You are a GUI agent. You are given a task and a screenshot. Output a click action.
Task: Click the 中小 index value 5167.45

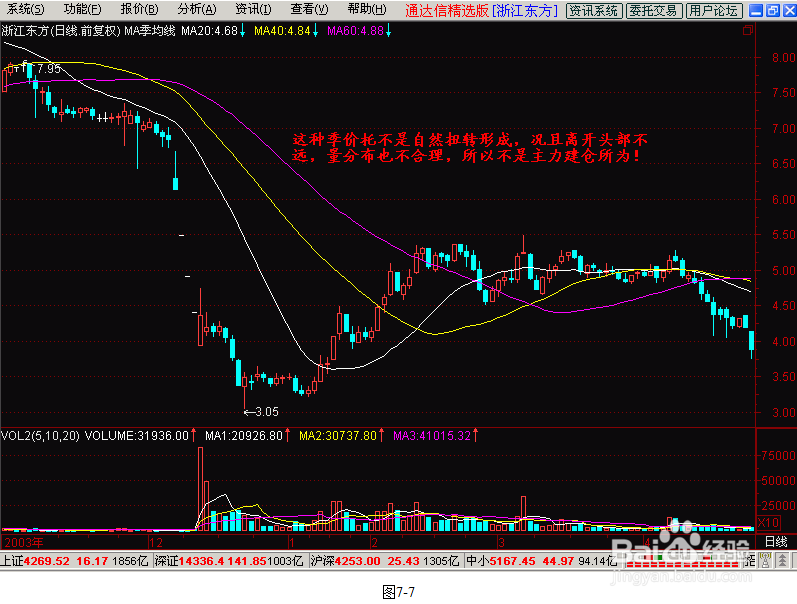512,561
